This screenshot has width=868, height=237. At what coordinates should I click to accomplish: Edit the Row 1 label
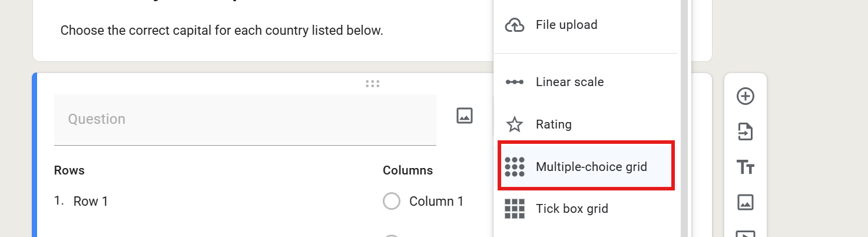pyautogui.click(x=91, y=202)
